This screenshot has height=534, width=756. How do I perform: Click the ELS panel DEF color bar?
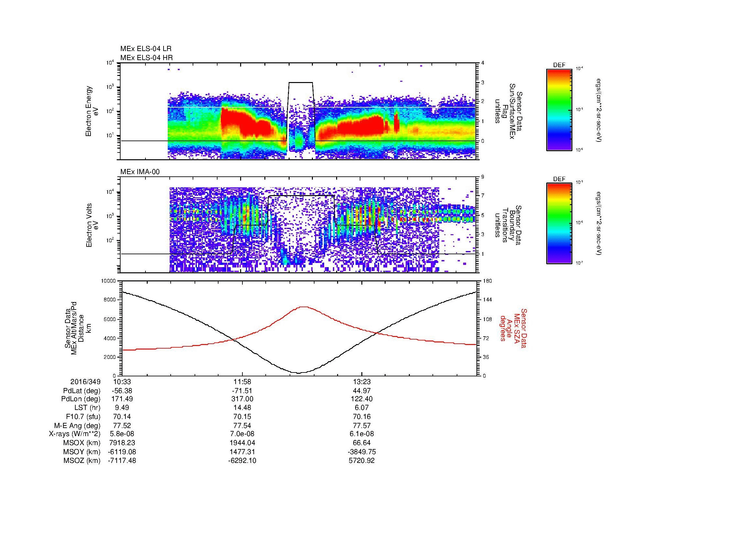(559, 110)
